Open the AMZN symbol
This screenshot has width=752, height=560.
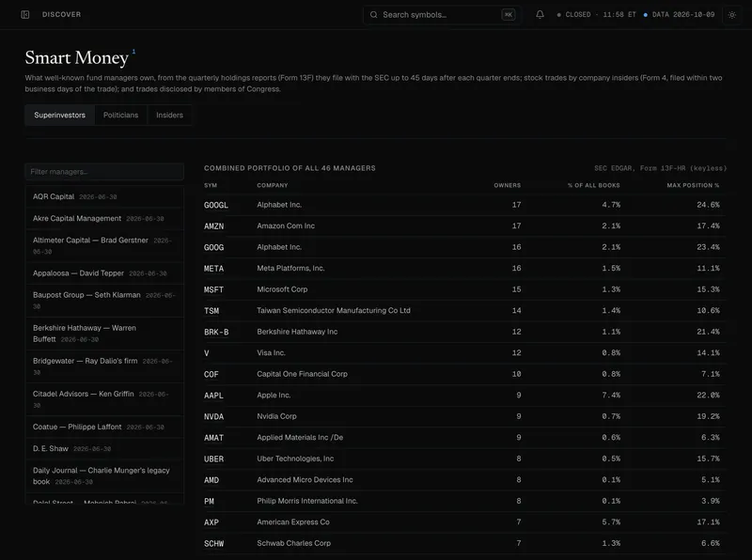[214, 226]
